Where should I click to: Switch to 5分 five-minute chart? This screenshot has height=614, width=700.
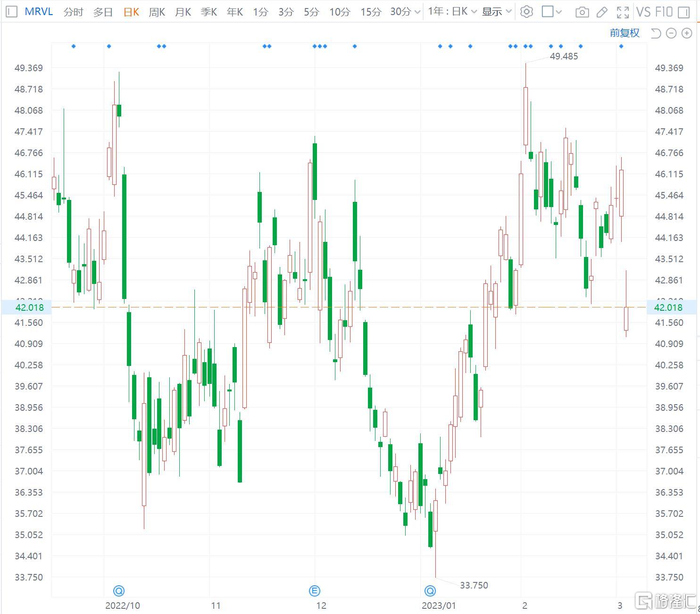[311, 12]
